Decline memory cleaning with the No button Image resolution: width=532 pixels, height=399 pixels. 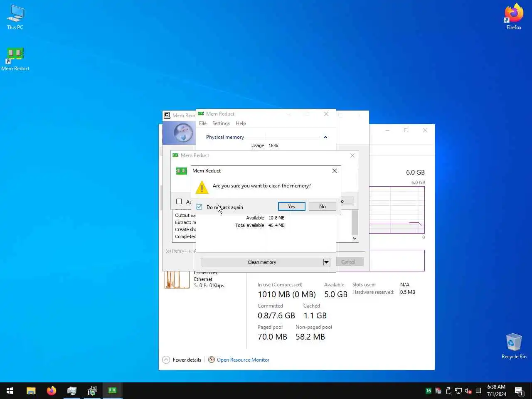pyautogui.click(x=322, y=207)
